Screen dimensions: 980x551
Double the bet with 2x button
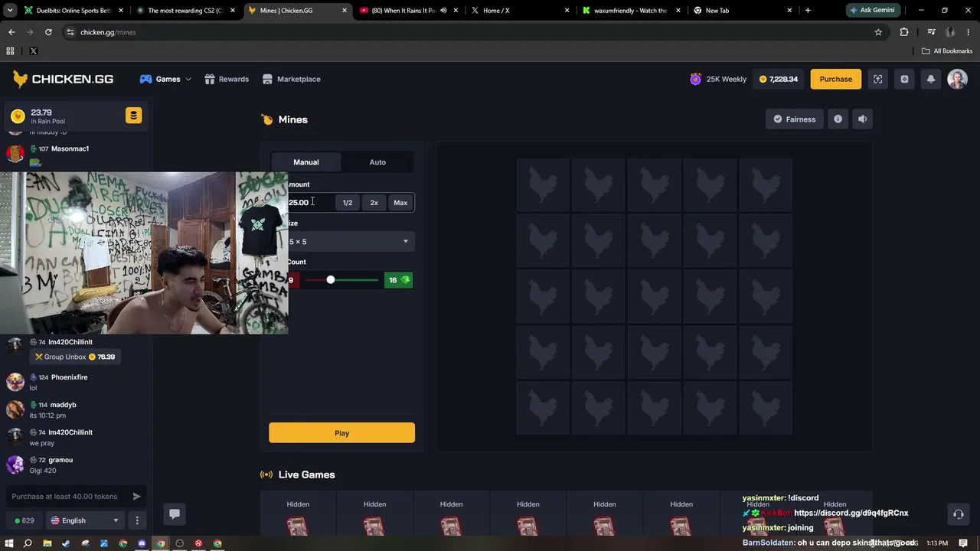374,203
